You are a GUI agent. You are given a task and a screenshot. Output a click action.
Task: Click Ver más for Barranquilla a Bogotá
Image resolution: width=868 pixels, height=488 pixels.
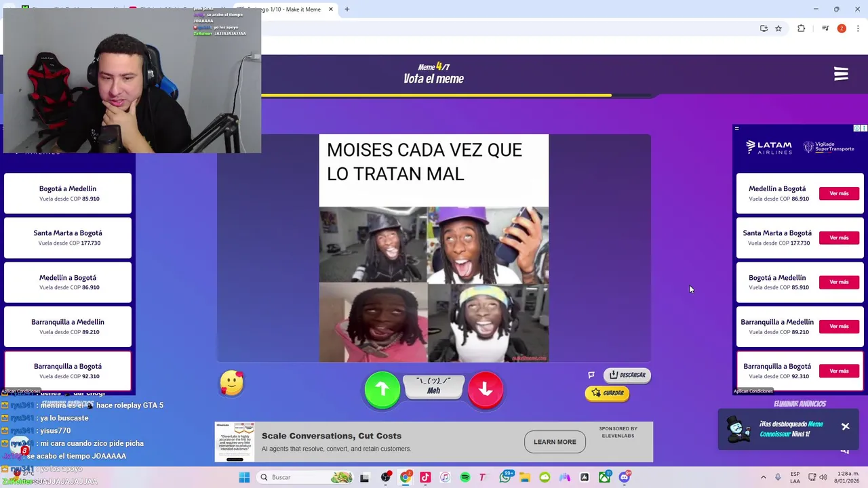click(x=839, y=371)
